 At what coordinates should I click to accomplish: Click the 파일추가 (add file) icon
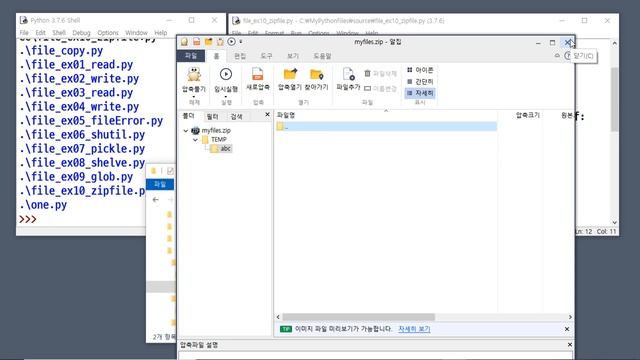pos(349,74)
